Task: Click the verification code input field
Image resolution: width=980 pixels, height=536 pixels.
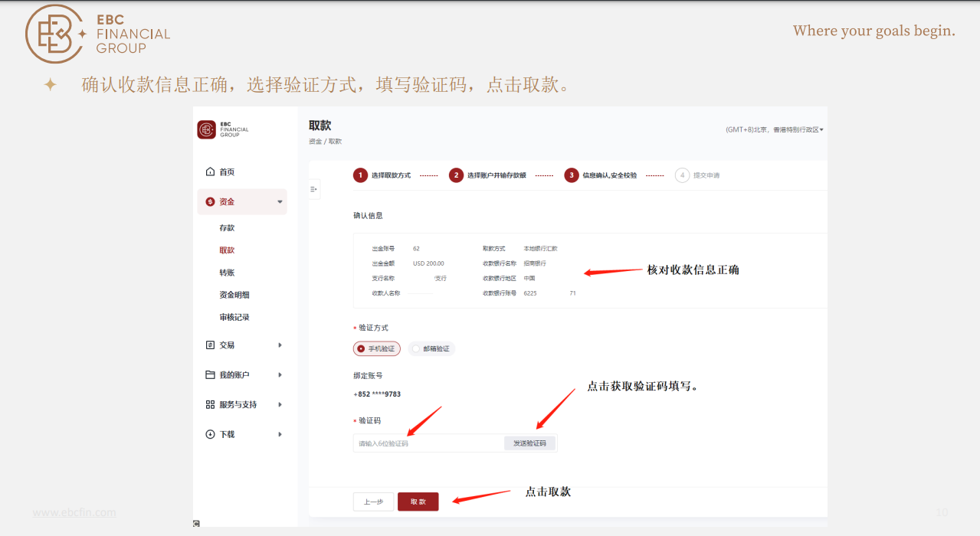Action: pyautogui.click(x=429, y=443)
